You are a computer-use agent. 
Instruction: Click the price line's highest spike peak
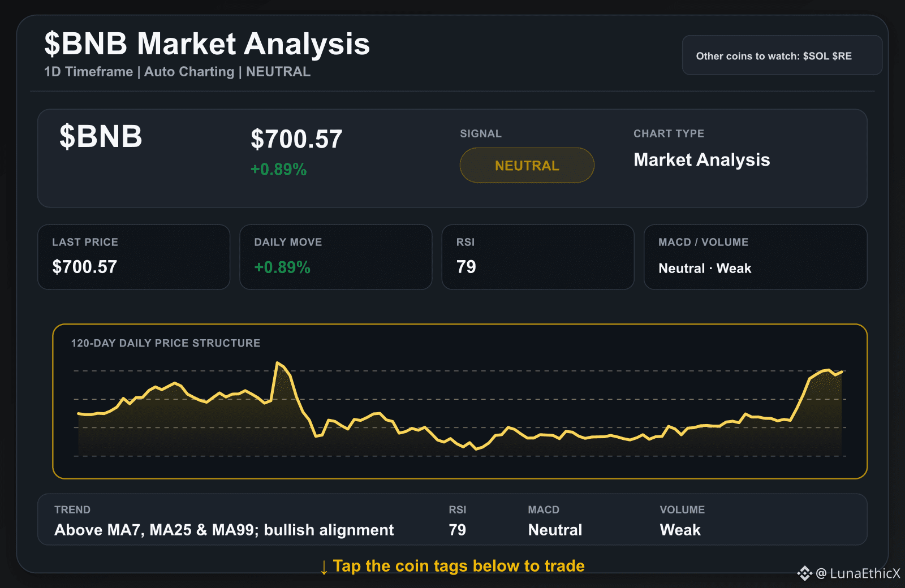point(278,362)
